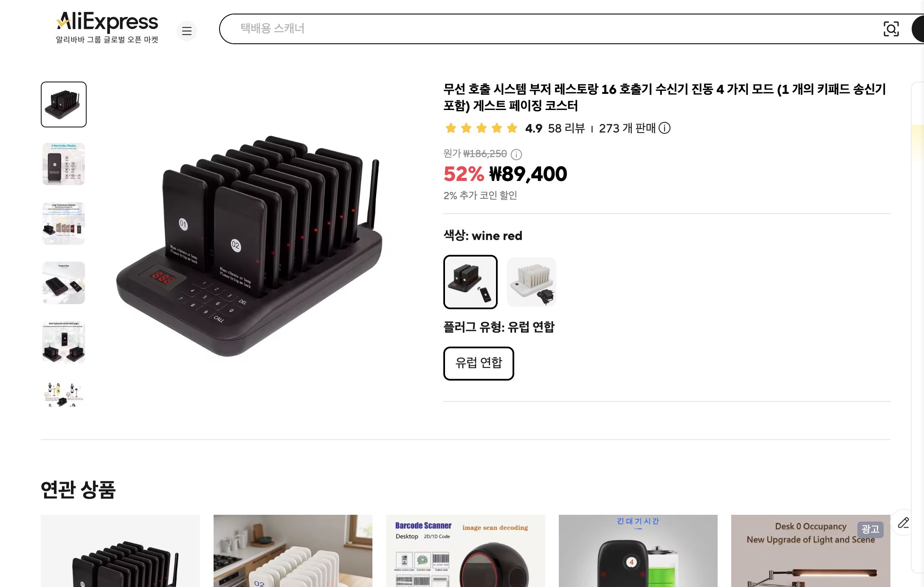Select the white color variant

(x=531, y=282)
